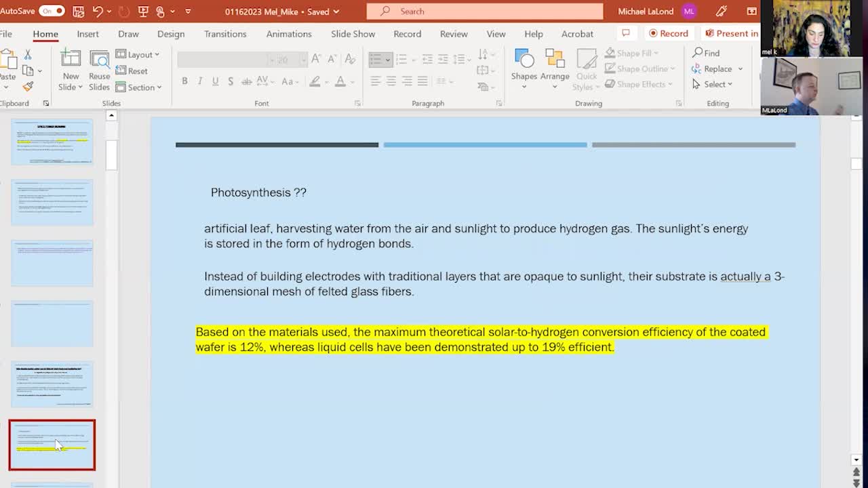
Task: Select the first slide thumbnail
Action: click(52, 142)
